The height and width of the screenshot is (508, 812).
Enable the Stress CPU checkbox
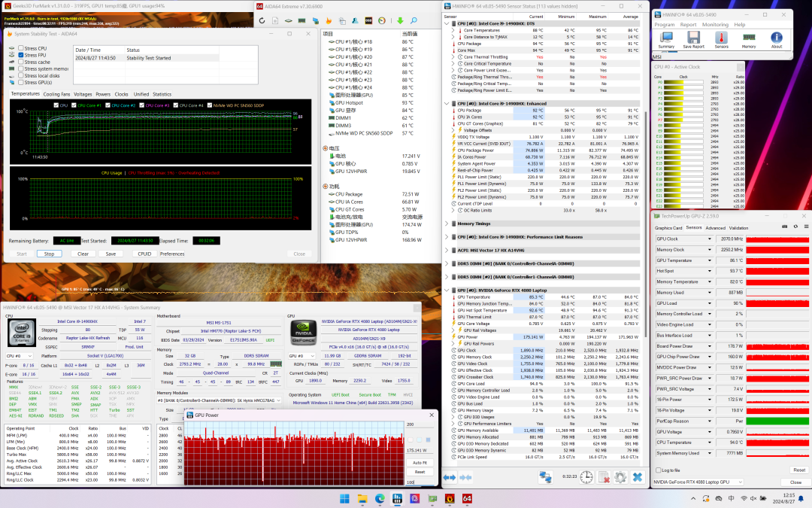[21, 48]
